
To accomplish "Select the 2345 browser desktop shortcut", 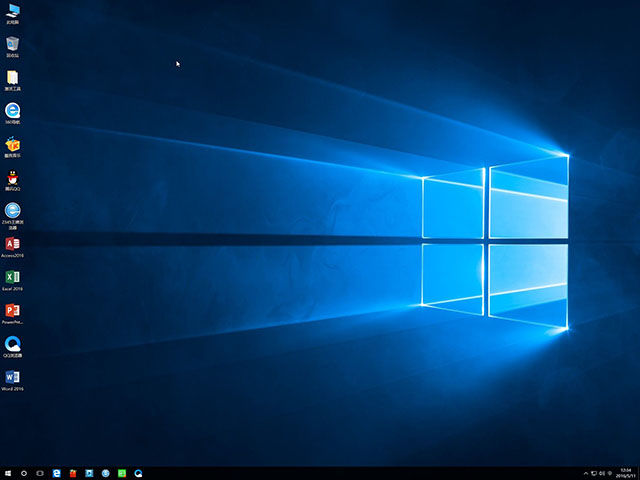I will point(12,211).
